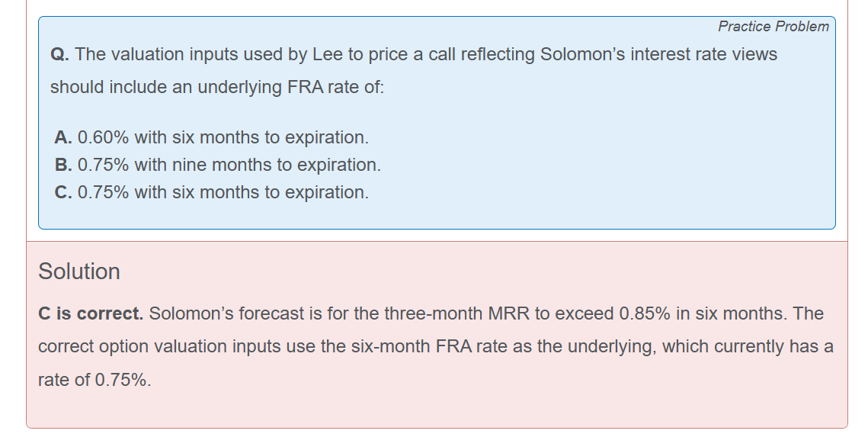Image resolution: width=868 pixels, height=437 pixels.
Task: Choose answer B, 0.75% with nine months
Action: pos(218,165)
